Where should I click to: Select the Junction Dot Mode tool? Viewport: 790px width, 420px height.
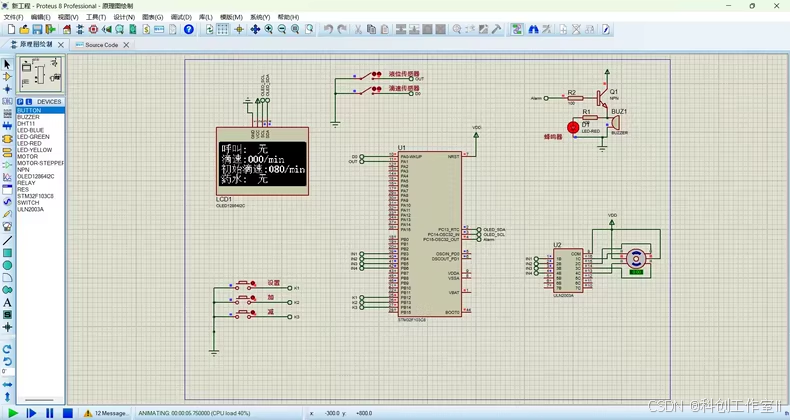(x=7, y=89)
